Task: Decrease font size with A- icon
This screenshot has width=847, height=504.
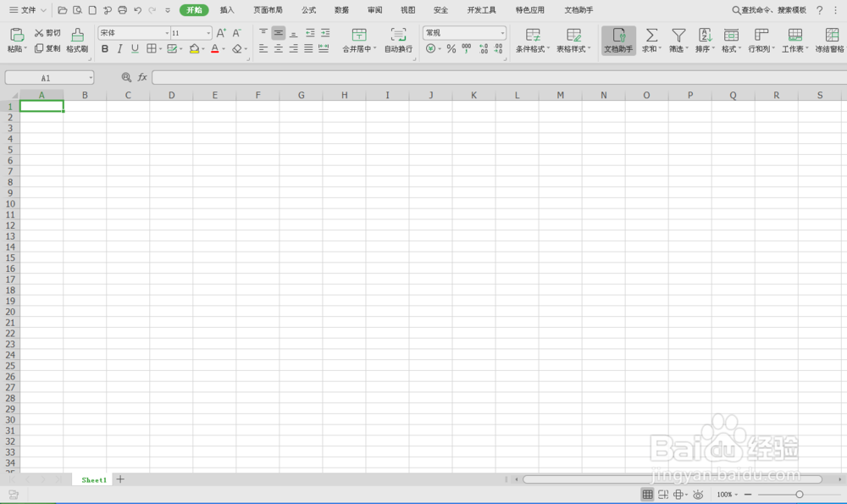Action: [x=236, y=33]
